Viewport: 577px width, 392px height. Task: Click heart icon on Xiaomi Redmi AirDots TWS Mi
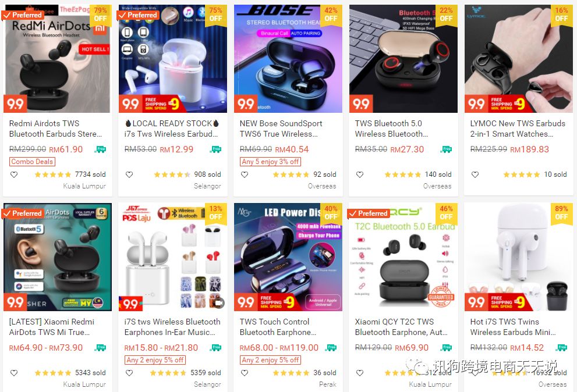click(14, 373)
